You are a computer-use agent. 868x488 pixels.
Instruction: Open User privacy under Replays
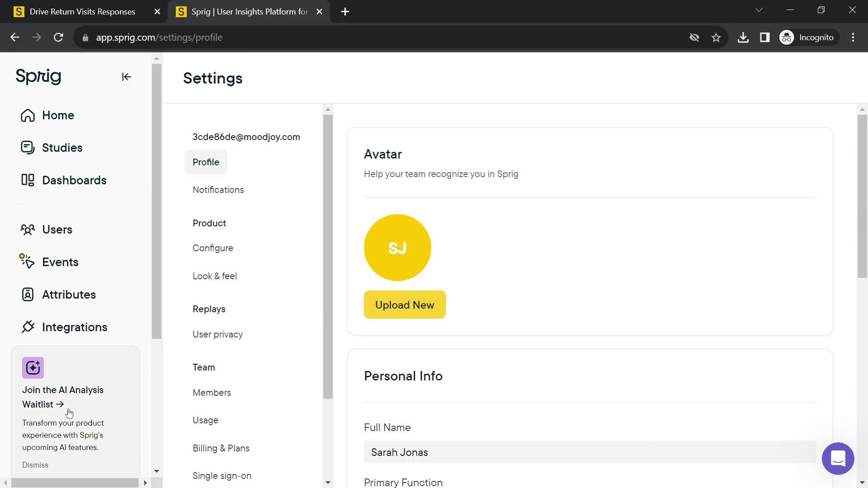[x=217, y=334]
